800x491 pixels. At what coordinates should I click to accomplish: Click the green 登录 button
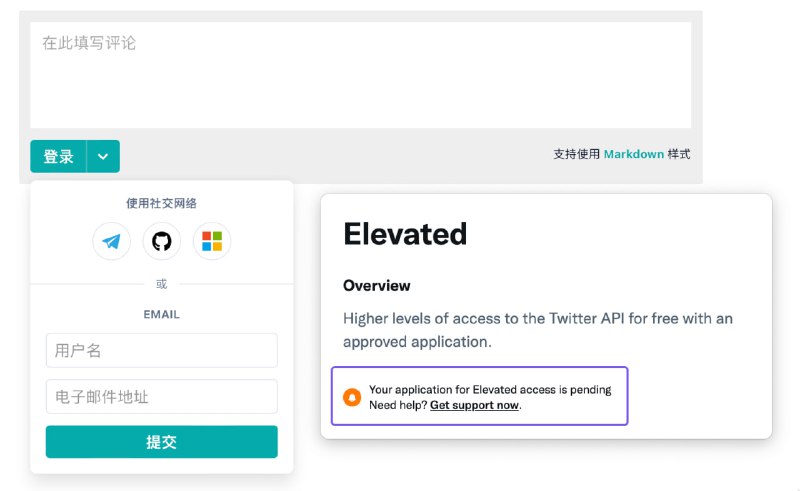[x=58, y=156]
